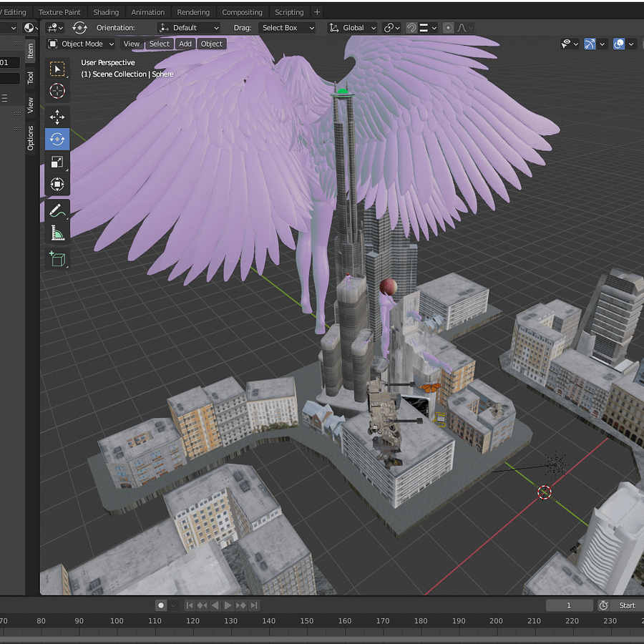
Task: Open the Object Mode dropdown
Action: [x=81, y=44]
